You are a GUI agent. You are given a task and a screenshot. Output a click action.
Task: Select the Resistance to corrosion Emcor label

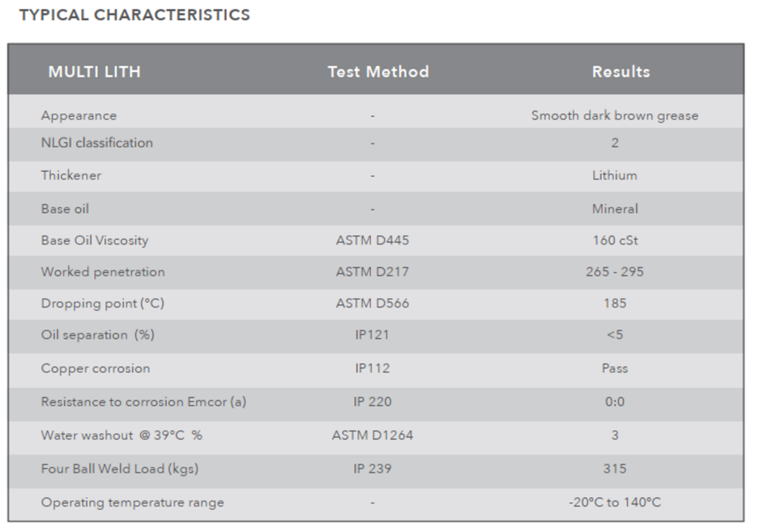tap(143, 402)
